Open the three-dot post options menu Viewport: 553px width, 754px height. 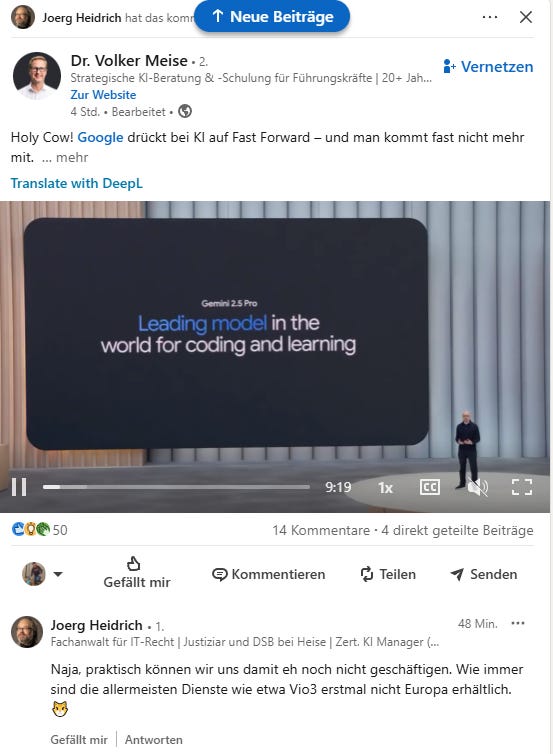490,17
